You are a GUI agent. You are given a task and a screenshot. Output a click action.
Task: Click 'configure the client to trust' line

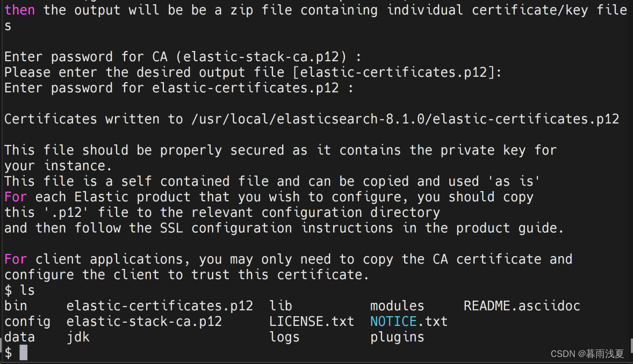coord(186,275)
